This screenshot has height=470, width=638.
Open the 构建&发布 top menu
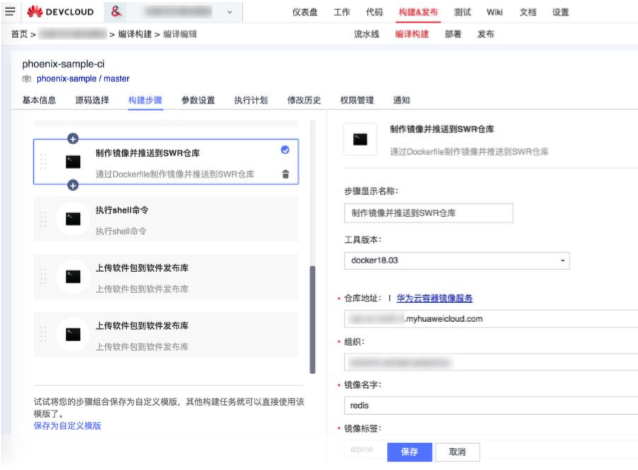[x=418, y=12]
